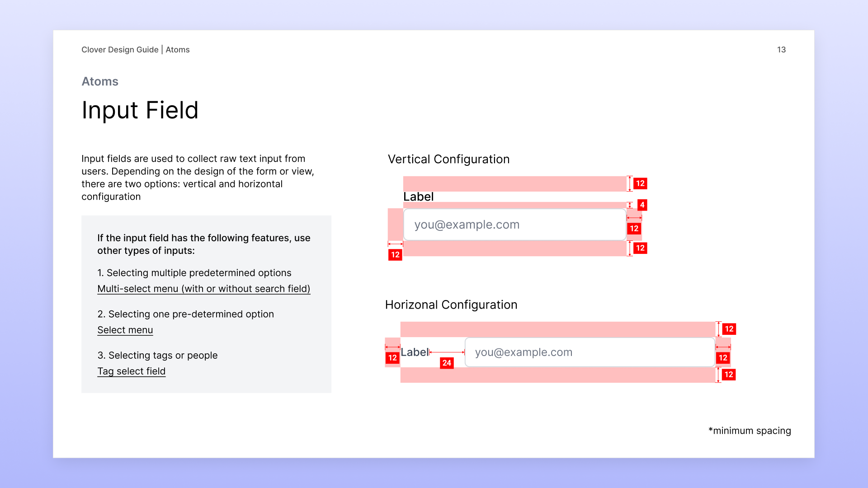This screenshot has width=868, height=488.
Task: Click the top 12 badge in vertical configuration
Action: pyautogui.click(x=640, y=183)
